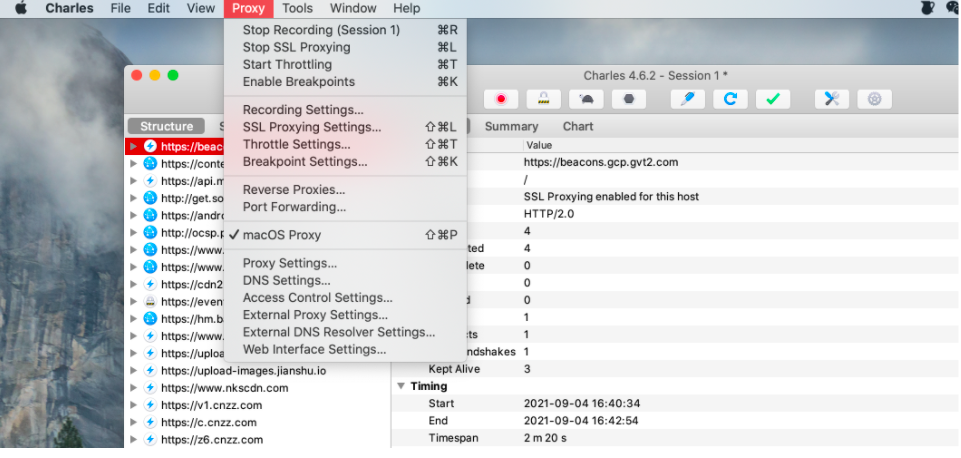Expand the https://hm.b tree node
Viewport: 961px width, 458px height.
pyautogui.click(x=134, y=319)
